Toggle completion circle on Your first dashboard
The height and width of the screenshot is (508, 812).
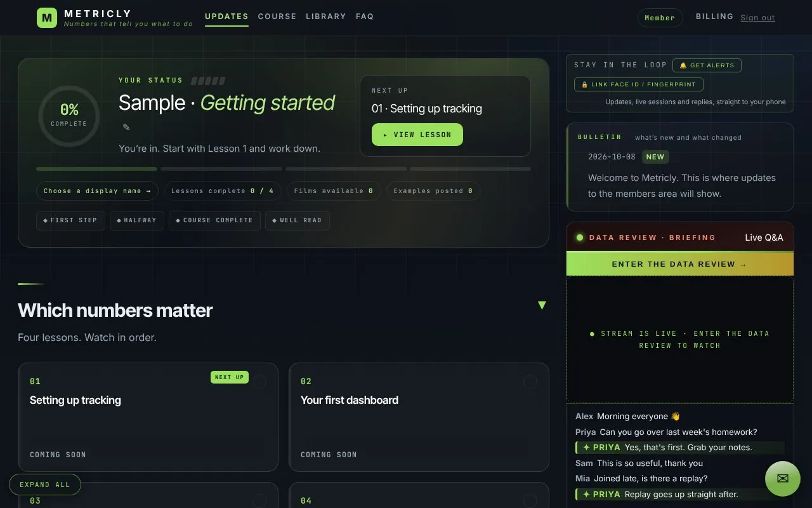click(x=530, y=381)
